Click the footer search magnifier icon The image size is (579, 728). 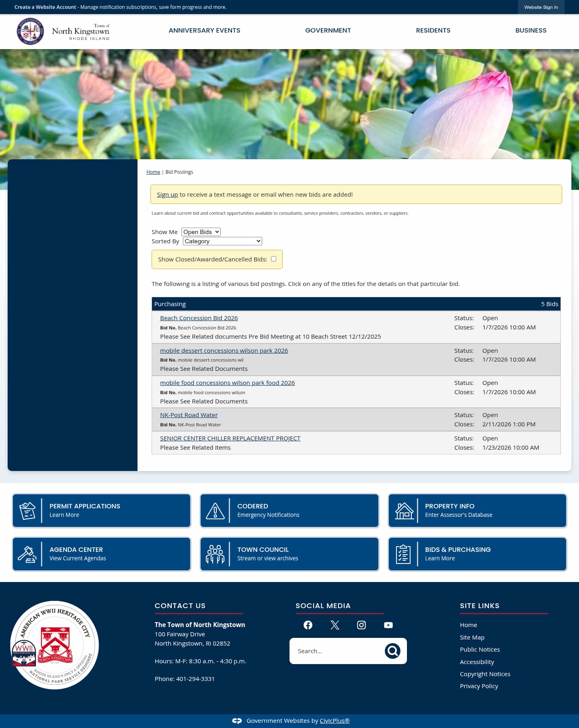point(392,651)
